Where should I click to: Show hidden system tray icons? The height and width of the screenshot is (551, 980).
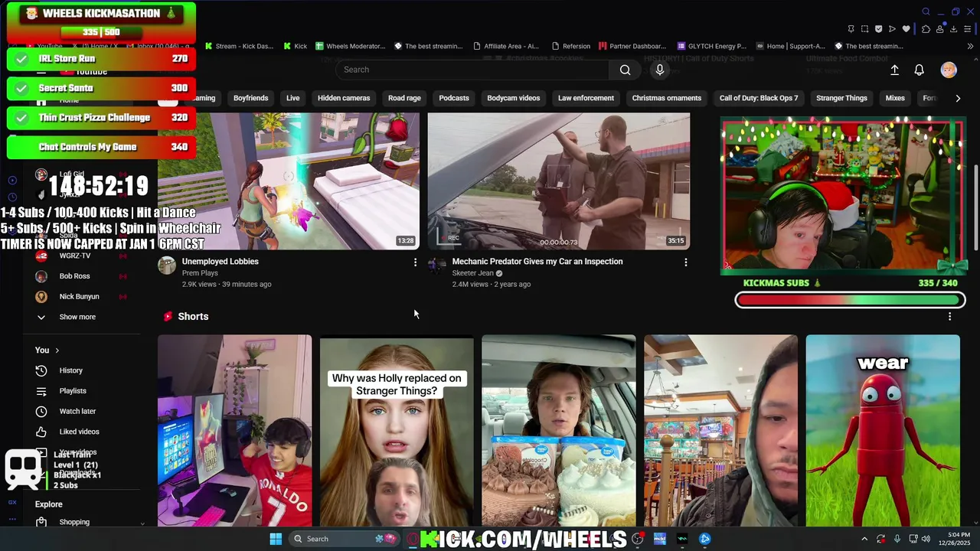tap(864, 539)
